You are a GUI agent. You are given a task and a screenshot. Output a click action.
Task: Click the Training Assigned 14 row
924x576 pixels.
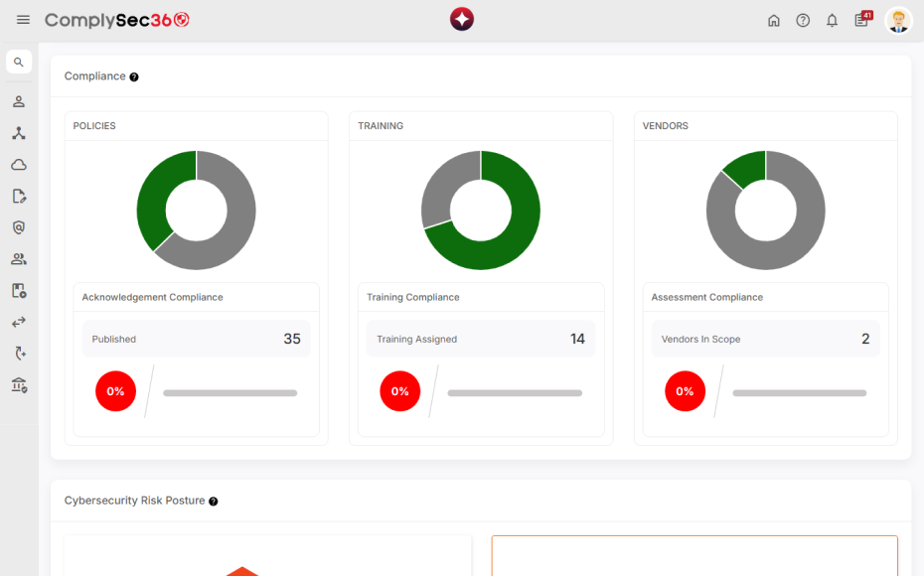tap(481, 339)
